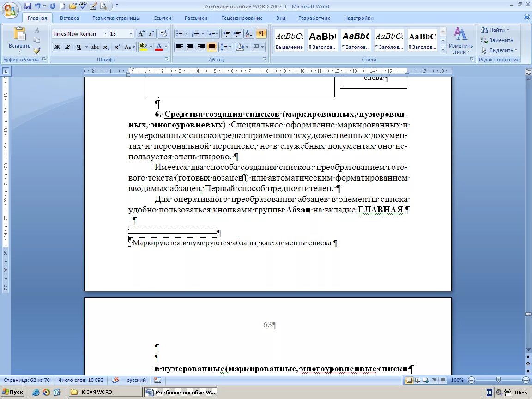The width and height of the screenshot is (532, 399).
Task: Click the Cut scissors icon
Action: tap(36, 30)
